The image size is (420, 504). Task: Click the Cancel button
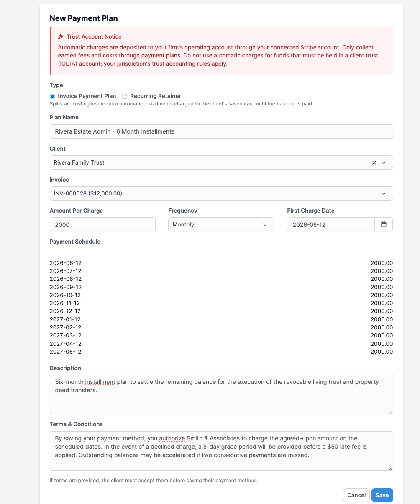(356, 495)
